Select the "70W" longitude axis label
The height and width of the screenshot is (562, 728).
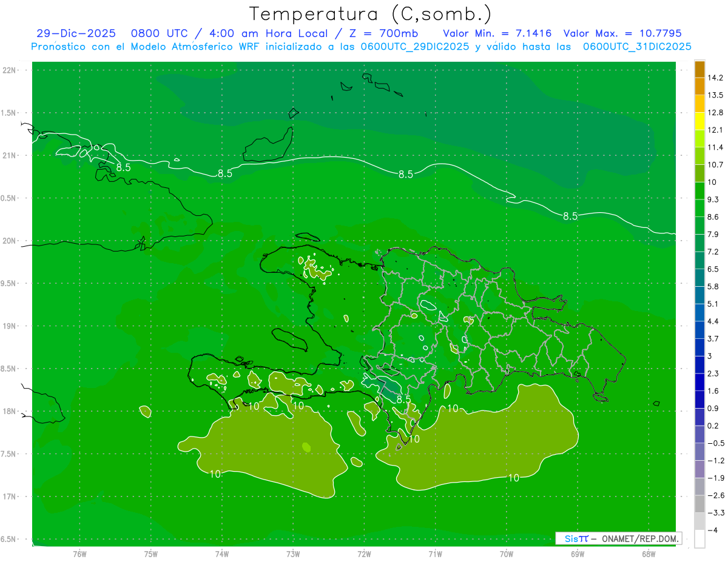coord(507,554)
